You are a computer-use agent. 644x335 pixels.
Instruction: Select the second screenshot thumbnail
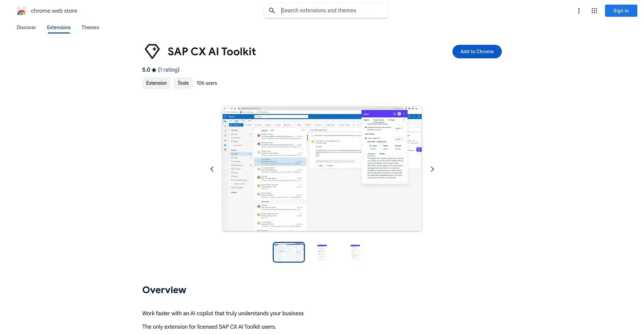[x=322, y=252]
